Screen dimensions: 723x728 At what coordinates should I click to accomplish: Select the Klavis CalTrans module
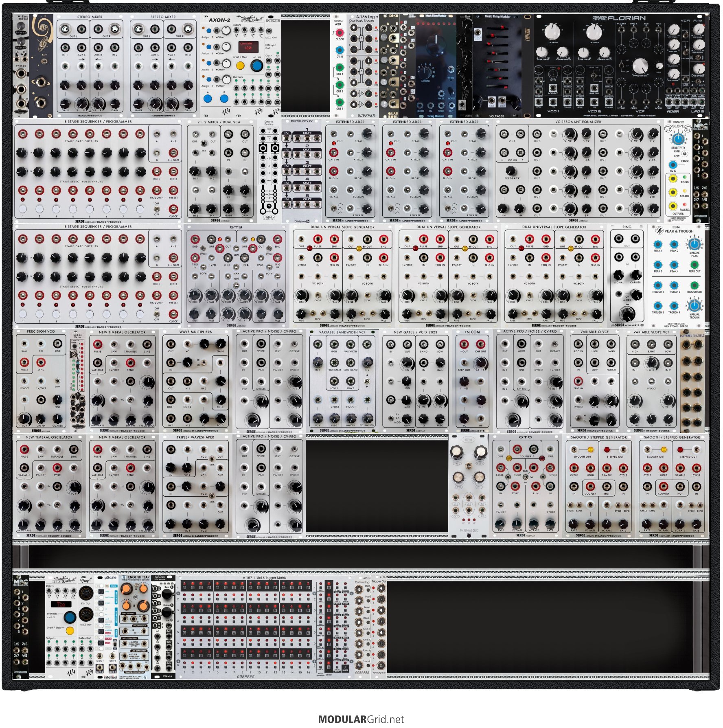163,627
